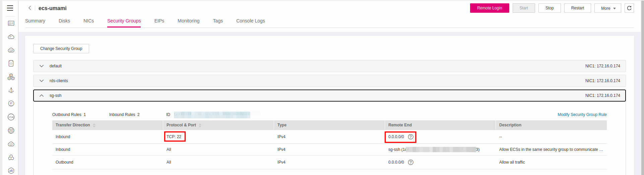This screenshot has height=175, width=644.
Task: Click the Remote Login button
Action: [489, 8]
